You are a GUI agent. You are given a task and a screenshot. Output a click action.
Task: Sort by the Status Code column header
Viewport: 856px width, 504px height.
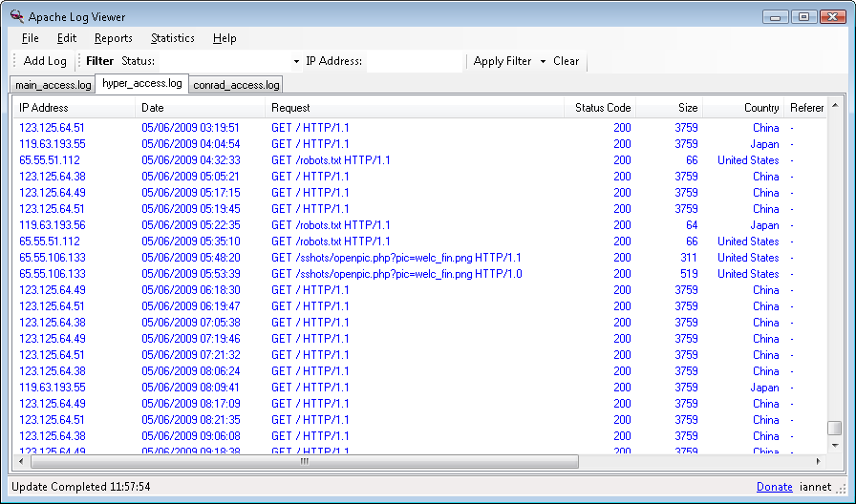point(601,108)
